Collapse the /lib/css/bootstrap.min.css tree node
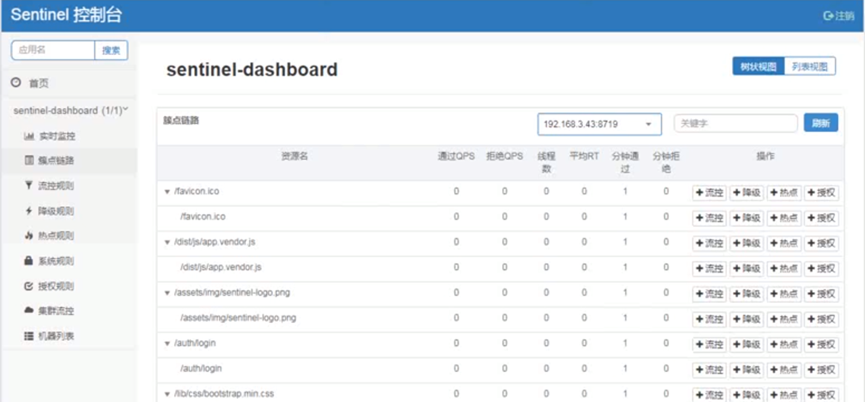 tap(167, 394)
